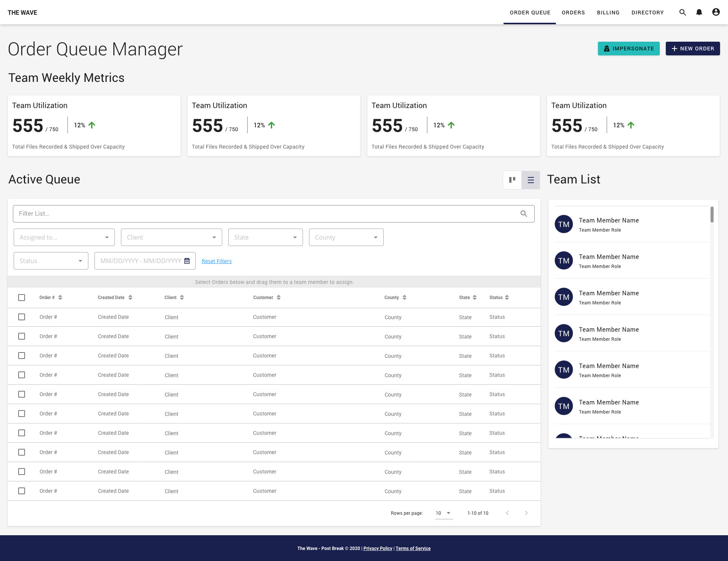Switch Active Queue to list view
The image size is (728, 561).
tap(531, 180)
